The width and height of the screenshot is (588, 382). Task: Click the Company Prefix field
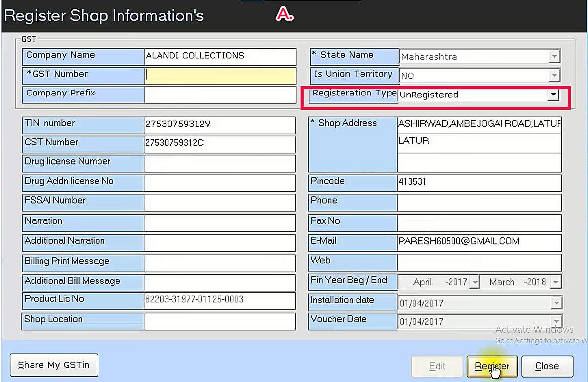coord(220,95)
